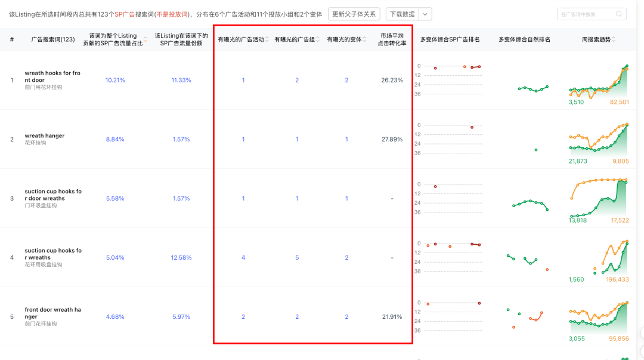Click the 下载数据 button
Screen dimensions: 644x360
click(x=402, y=14)
